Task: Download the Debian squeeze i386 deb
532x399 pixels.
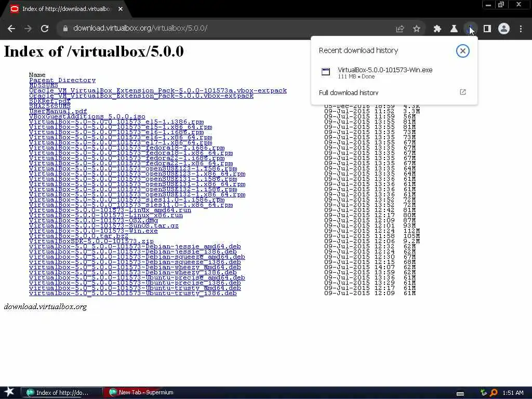Action: point(135,262)
